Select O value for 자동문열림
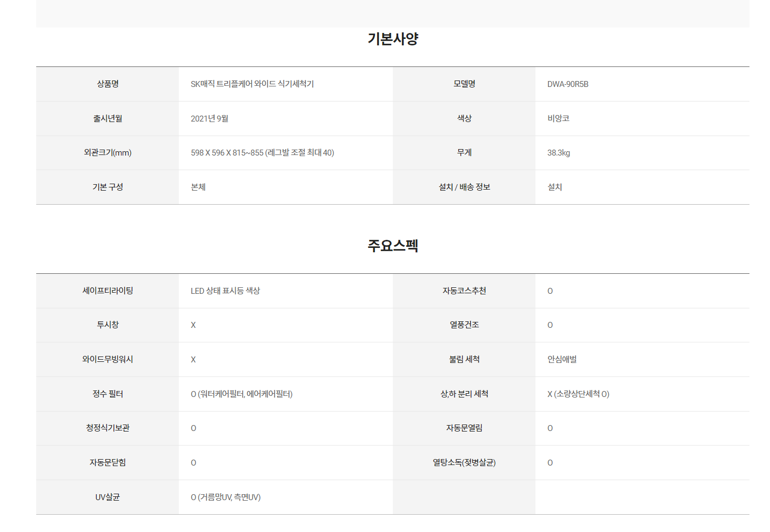This screenshot has height=532, width=770. coord(550,428)
